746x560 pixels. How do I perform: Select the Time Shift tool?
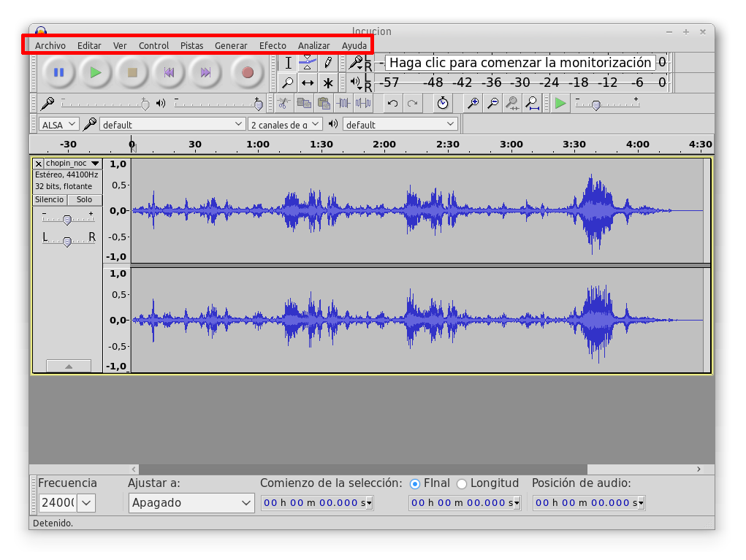308,83
